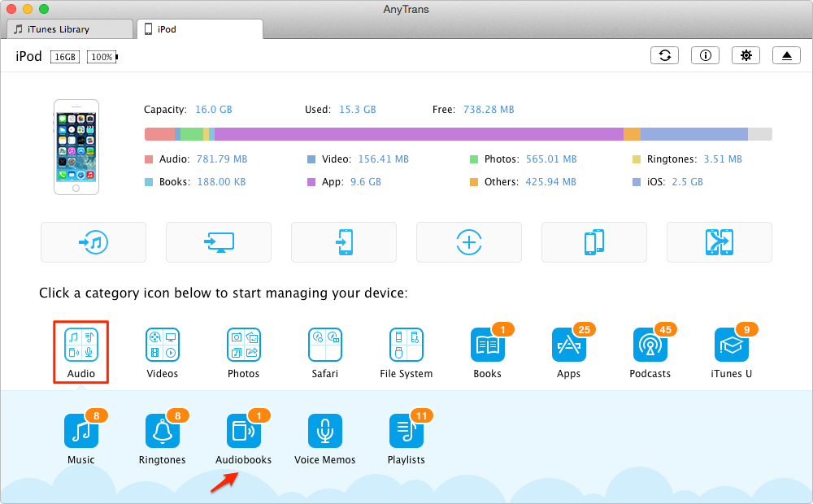Click the Capacity 16.0 GB value

[x=214, y=110]
